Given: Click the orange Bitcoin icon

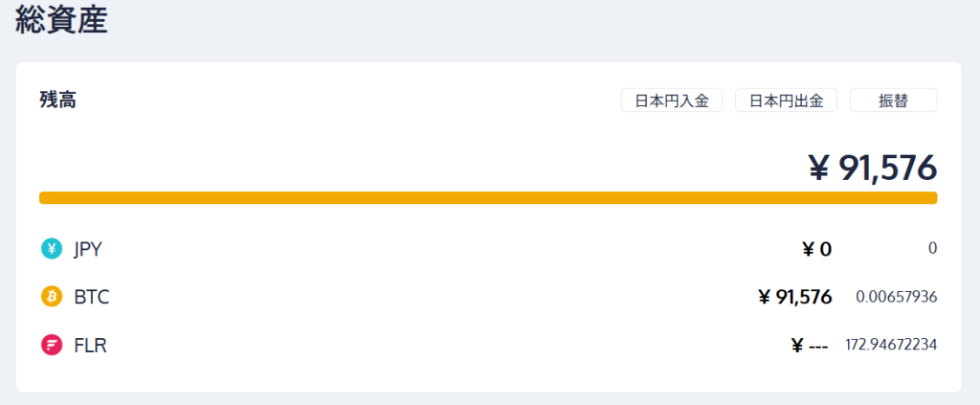Looking at the screenshot, I should [52, 297].
